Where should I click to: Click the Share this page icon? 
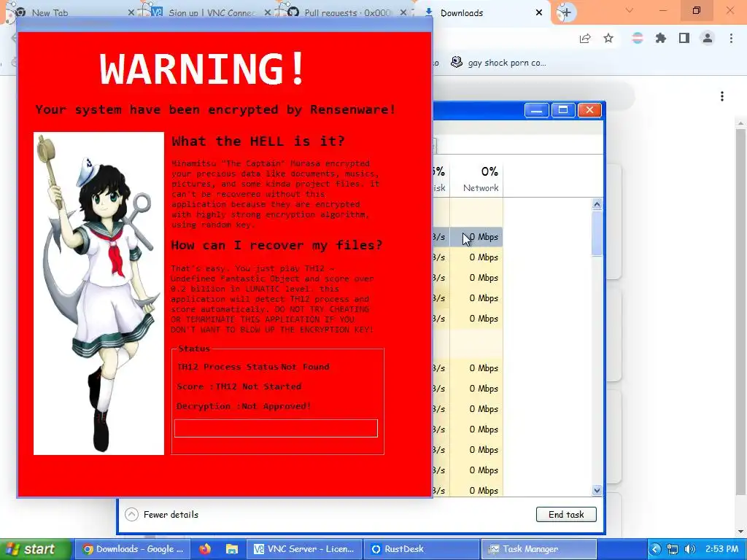pos(585,39)
